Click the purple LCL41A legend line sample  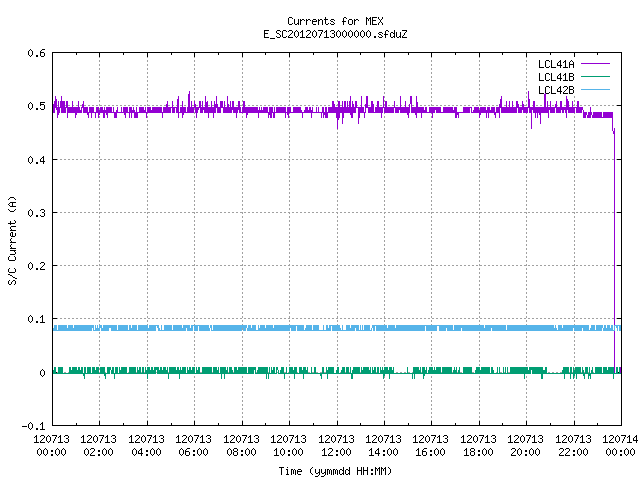point(595,64)
